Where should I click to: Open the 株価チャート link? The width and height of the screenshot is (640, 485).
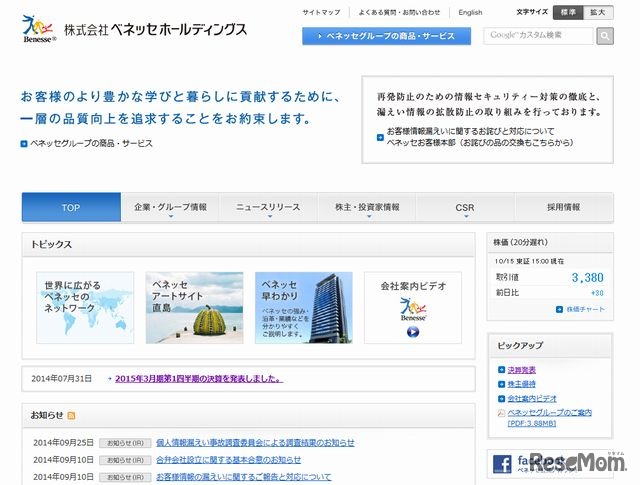585,309
